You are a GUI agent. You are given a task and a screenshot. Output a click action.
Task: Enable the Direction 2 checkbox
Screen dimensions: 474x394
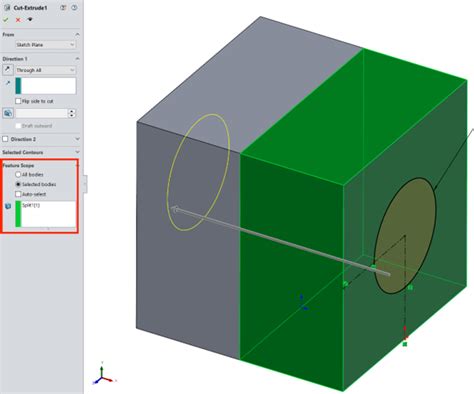tap(5, 139)
